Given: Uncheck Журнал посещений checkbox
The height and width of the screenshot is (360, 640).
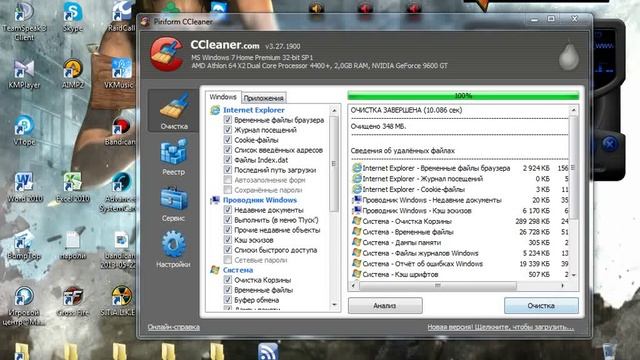Looking at the screenshot, I should click(x=228, y=130).
